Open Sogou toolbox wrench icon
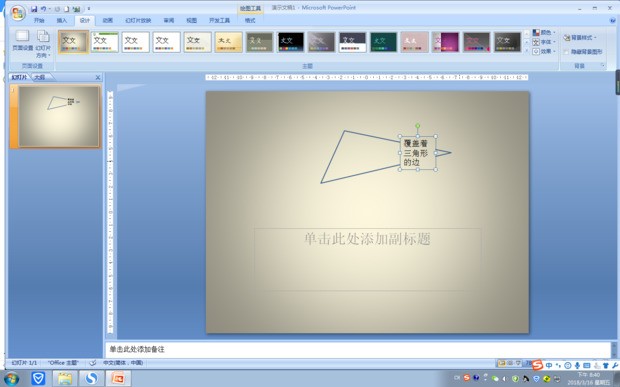Screen dimensions: 620x387 [615, 366]
